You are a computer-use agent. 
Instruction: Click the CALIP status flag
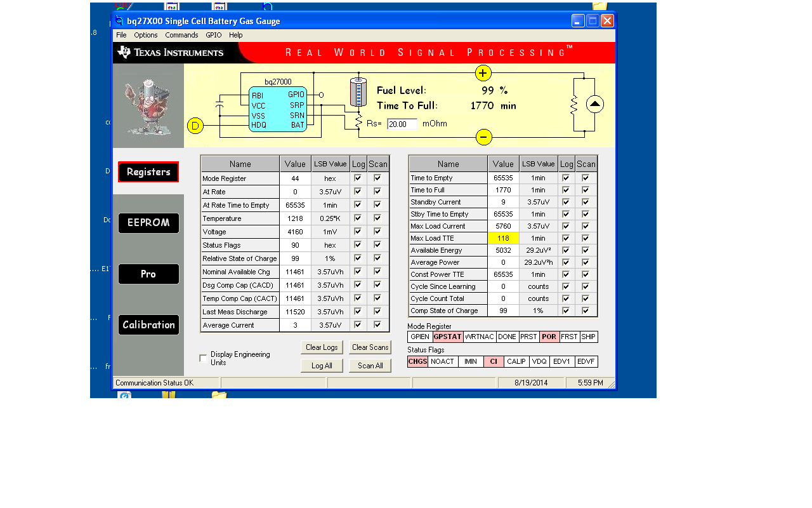[x=516, y=362]
